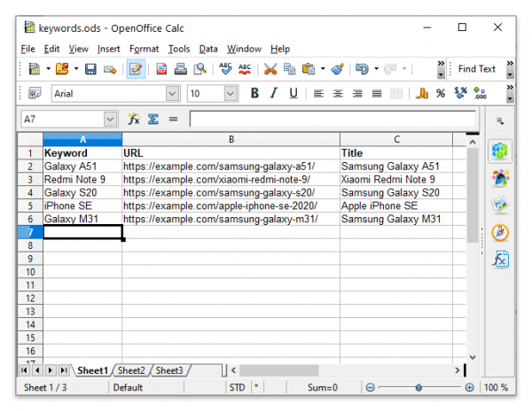Click the Sum sigma icon

pyautogui.click(x=153, y=119)
